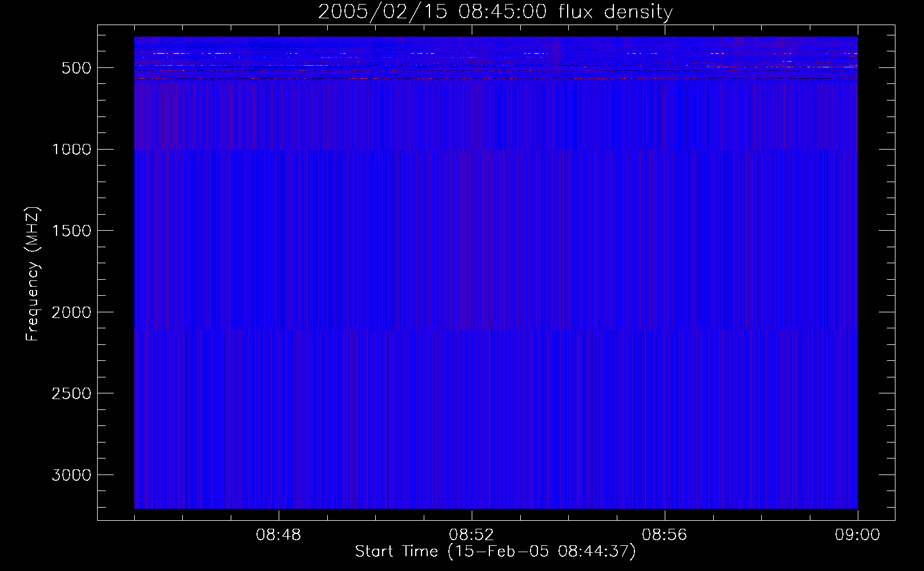Click the 'Frequency (MHZ)' axis label
Viewport: 924px width, 571px height.
tap(33, 274)
